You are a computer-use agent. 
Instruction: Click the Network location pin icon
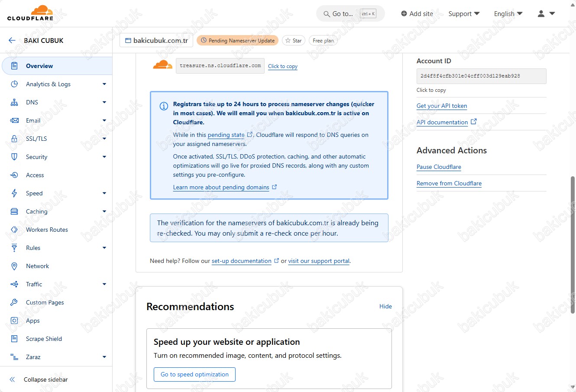(x=14, y=266)
